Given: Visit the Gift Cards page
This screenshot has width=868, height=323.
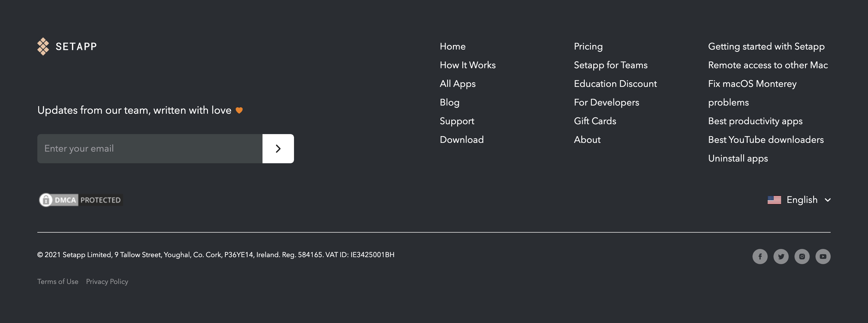Looking at the screenshot, I should (x=595, y=121).
